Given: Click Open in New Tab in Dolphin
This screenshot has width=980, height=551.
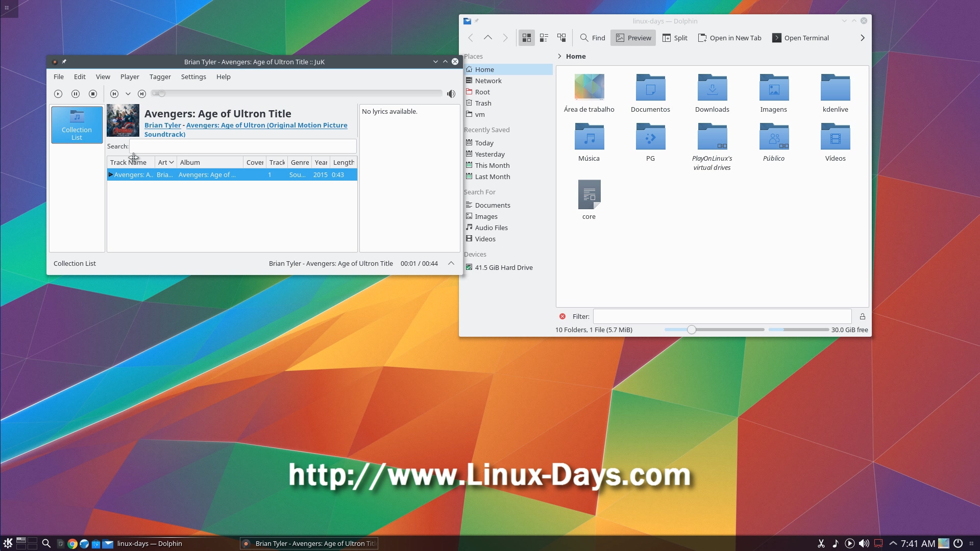Looking at the screenshot, I should click(730, 38).
